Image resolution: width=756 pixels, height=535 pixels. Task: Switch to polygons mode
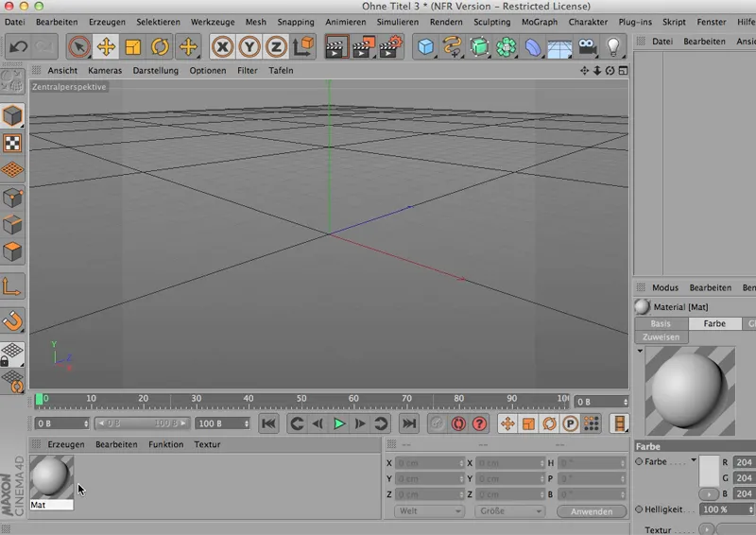(12, 251)
